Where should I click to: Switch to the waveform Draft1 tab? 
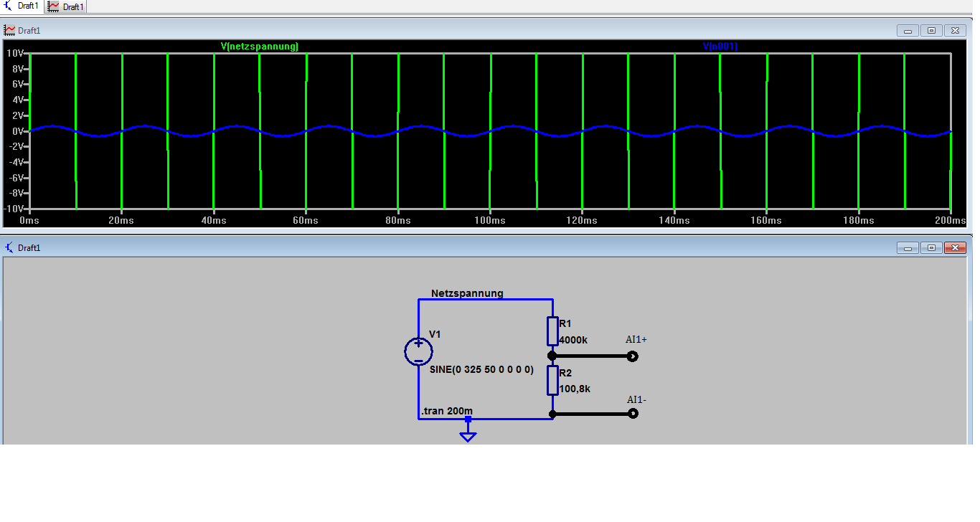[66, 6]
